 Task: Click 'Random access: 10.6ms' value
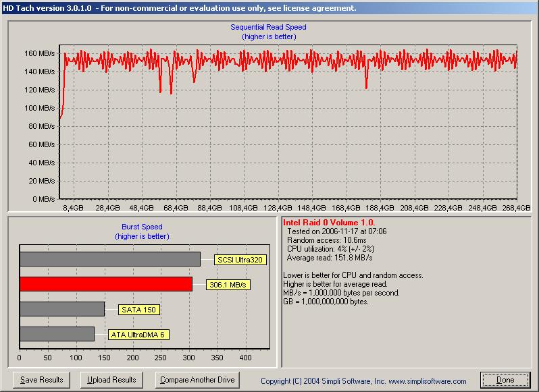click(x=327, y=240)
